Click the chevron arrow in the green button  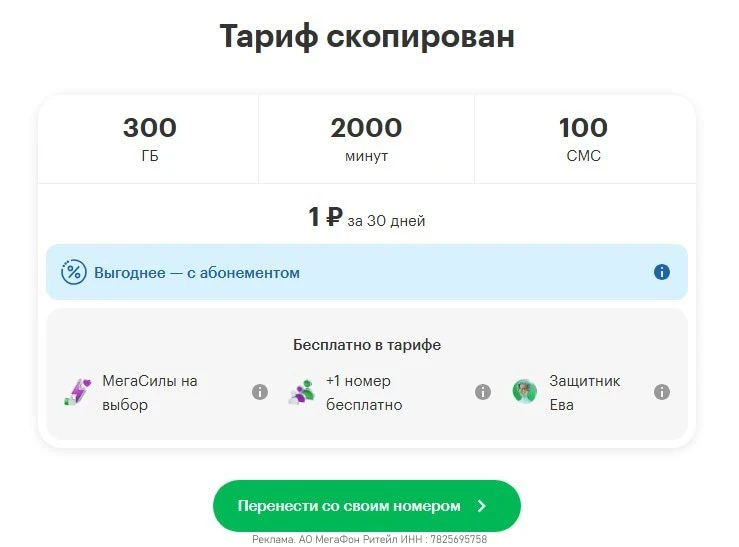coord(482,506)
